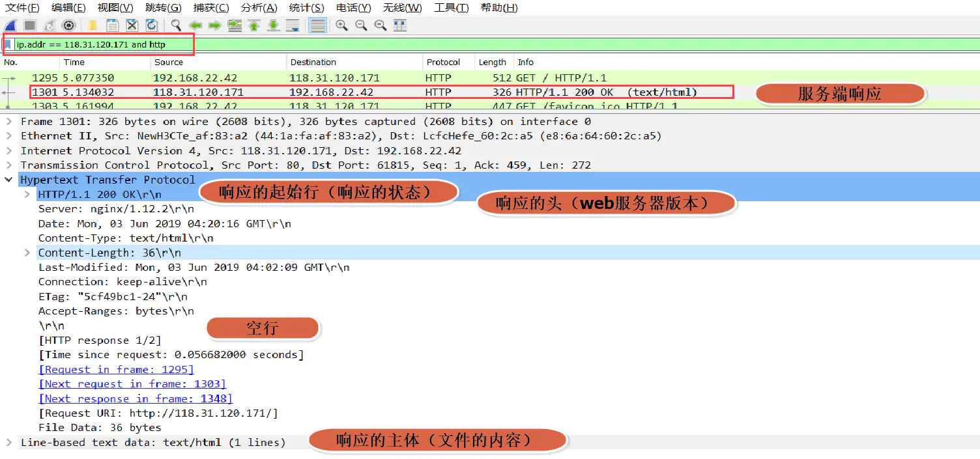Jump to the first packet
980x459 pixels.
254,25
